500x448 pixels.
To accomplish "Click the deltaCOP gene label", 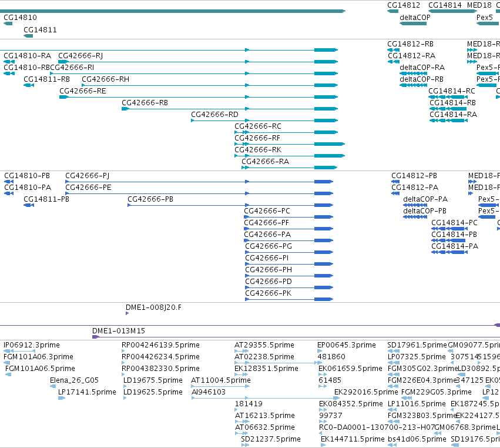I will tap(415, 18).
